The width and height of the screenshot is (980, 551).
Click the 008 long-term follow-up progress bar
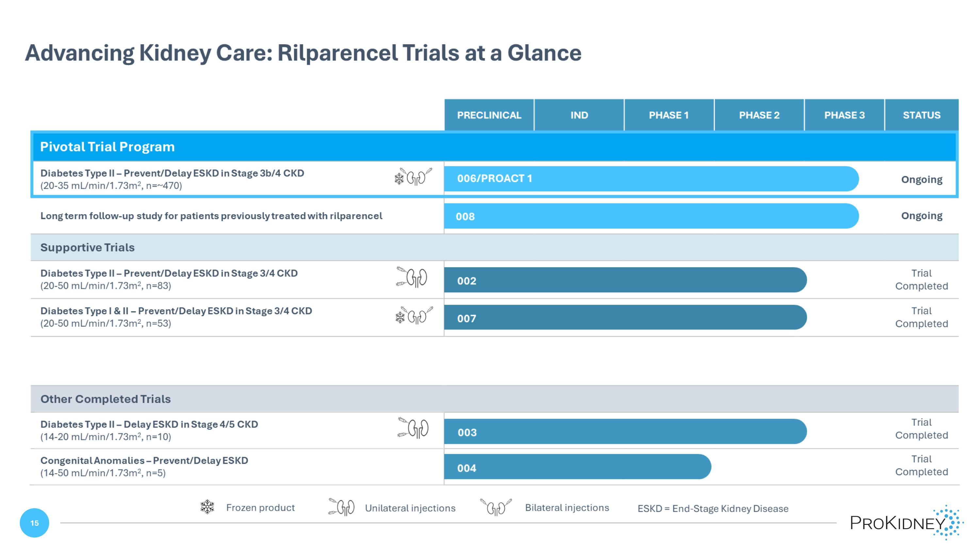coord(650,216)
